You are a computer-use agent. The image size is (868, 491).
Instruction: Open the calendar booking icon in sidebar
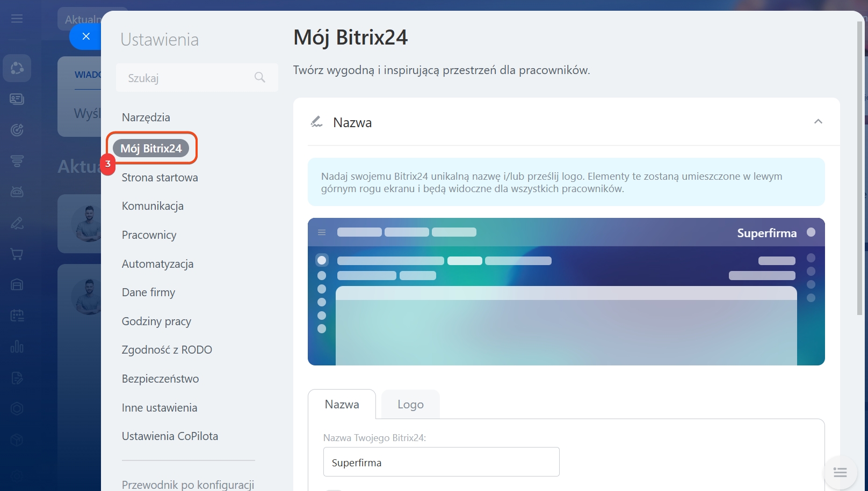tap(17, 316)
